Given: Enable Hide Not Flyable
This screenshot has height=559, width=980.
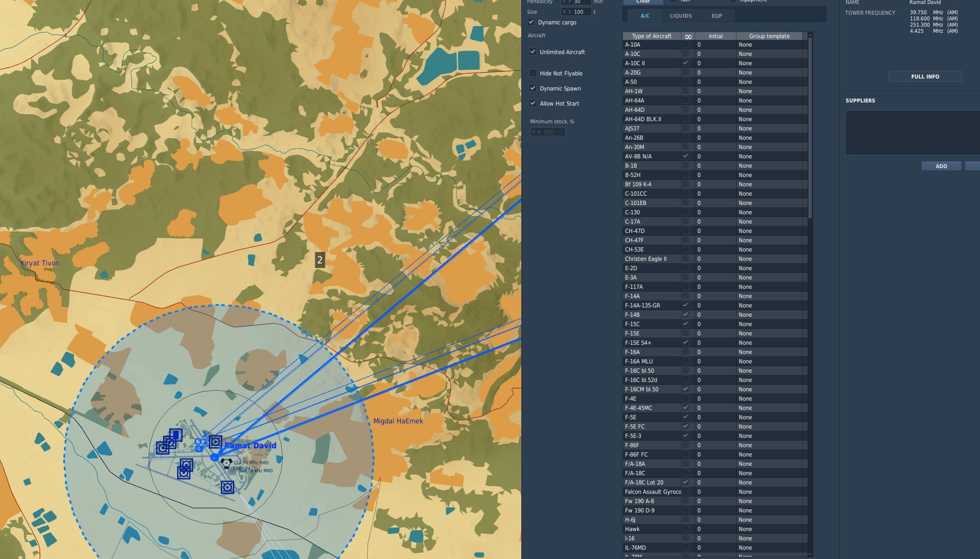Looking at the screenshot, I should click(x=533, y=73).
